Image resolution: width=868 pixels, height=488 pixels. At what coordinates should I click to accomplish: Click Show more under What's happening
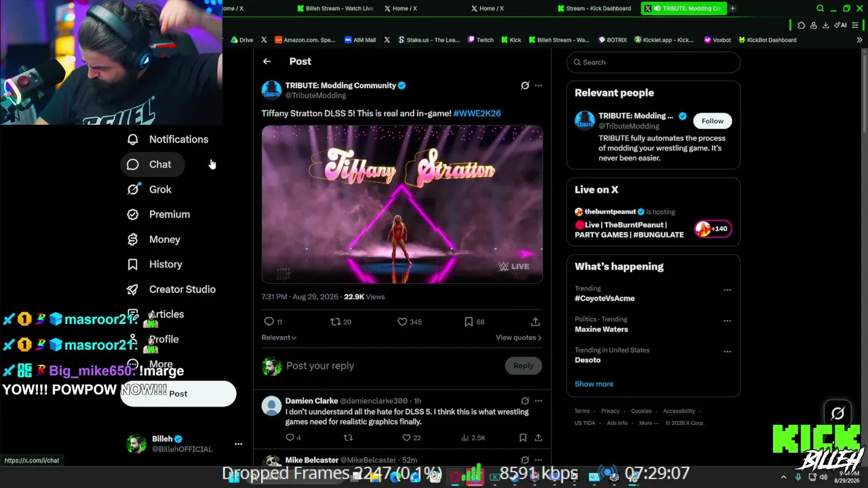(594, 384)
